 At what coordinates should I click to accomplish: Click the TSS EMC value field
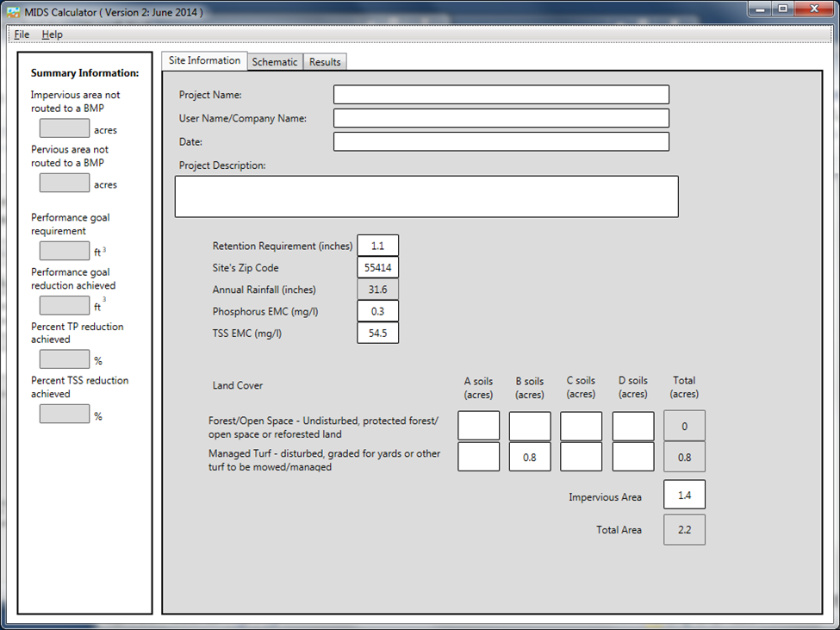[377, 334]
